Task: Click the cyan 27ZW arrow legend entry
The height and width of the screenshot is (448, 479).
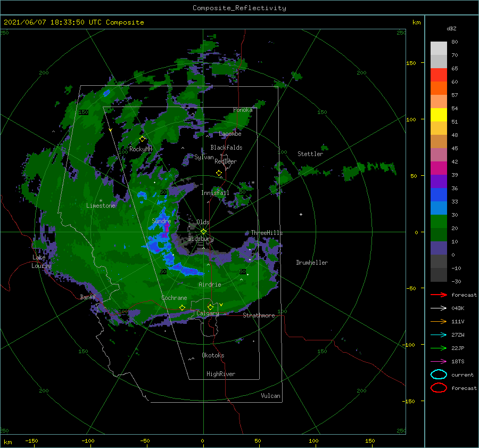Action: pos(439,335)
